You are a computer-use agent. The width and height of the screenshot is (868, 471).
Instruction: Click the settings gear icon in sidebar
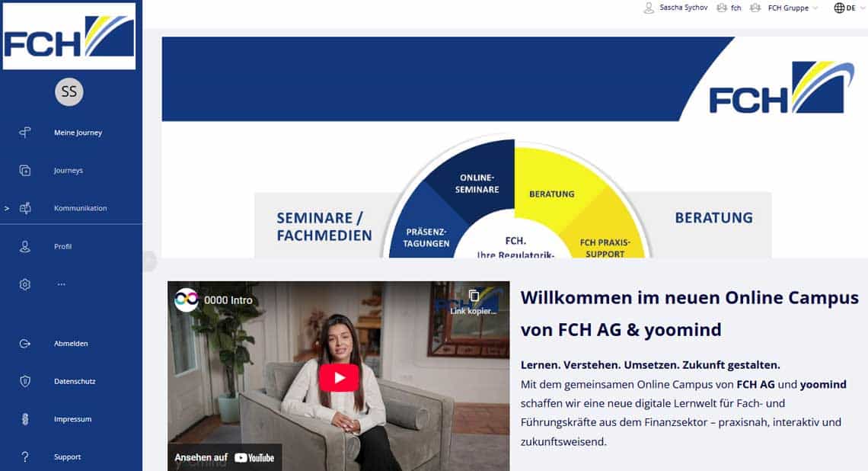click(x=25, y=284)
